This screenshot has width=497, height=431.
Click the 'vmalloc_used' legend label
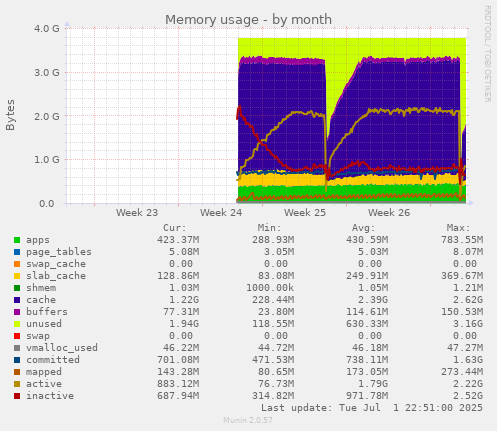pos(62,348)
